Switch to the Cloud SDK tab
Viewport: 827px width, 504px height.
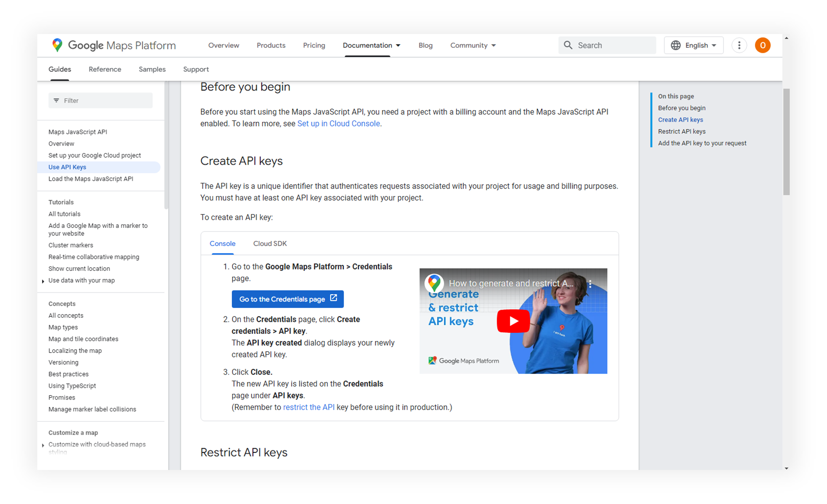click(x=270, y=243)
